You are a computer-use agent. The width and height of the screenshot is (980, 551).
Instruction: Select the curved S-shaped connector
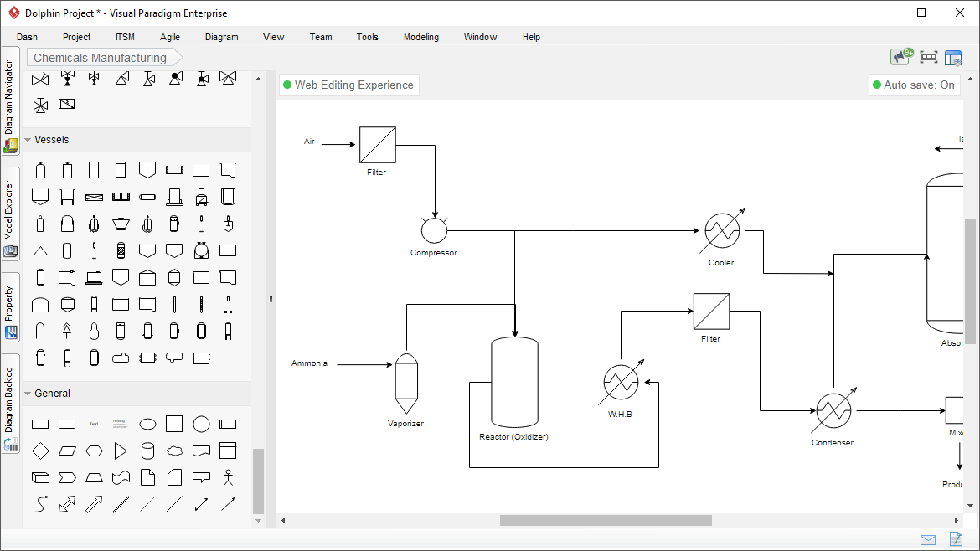(x=40, y=504)
